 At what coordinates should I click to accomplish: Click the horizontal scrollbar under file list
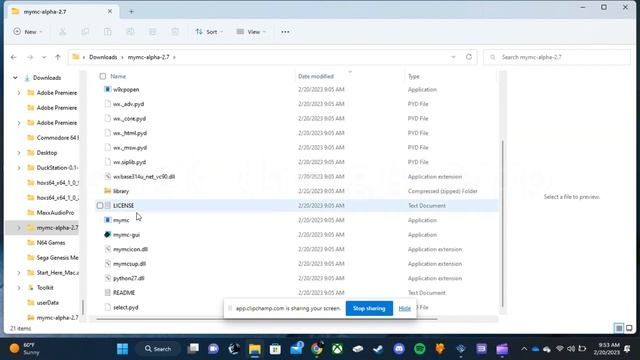coord(267,319)
